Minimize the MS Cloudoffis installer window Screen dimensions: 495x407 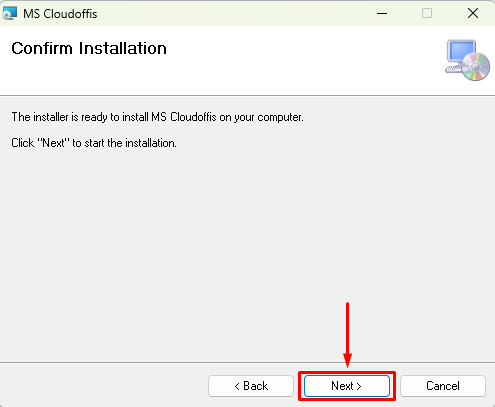(382, 13)
